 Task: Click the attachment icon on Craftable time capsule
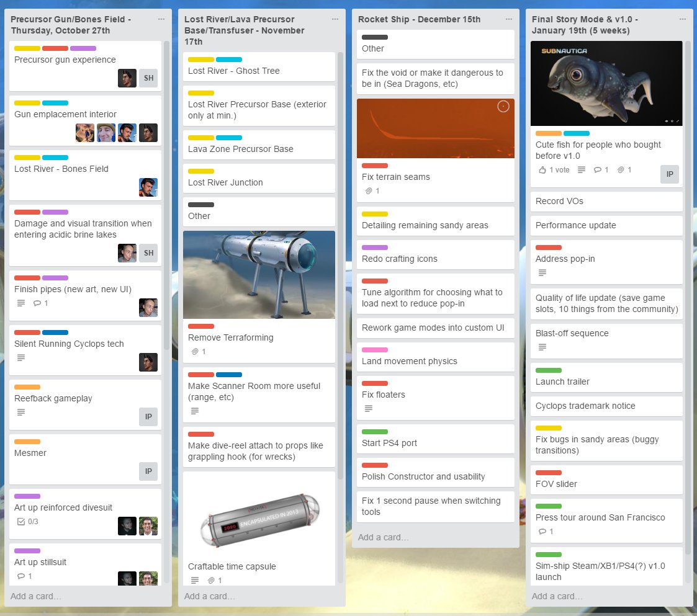pyautogui.click(x=211, y=581)
